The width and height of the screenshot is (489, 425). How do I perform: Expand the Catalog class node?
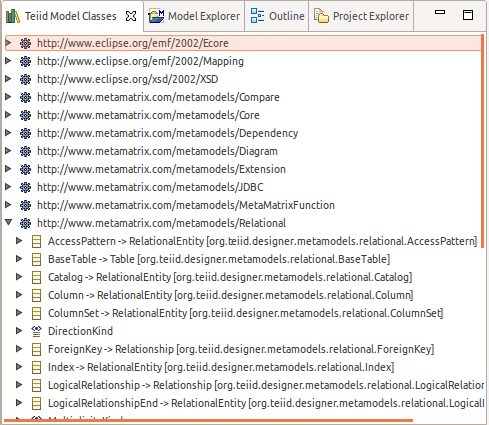[x=19, y=277]
